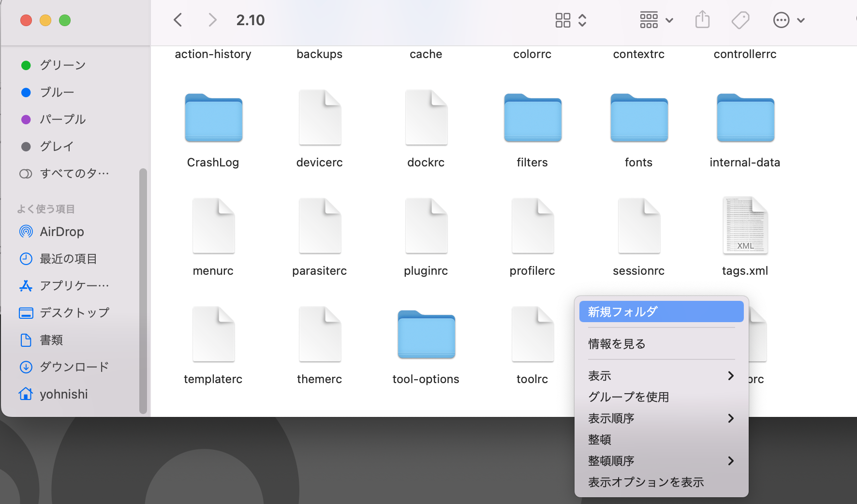Image resolution: width=857 pixels, height=504 pixels.
Task: Choose 情報を見る in the context menu
Action: click(661, 343)
